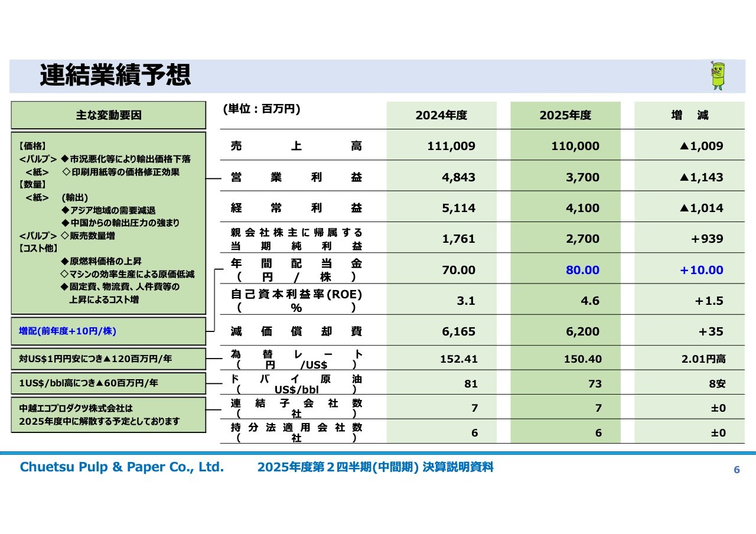Click the Chuetsu Pulp & Paper footer text

click(x=122, y=467)
